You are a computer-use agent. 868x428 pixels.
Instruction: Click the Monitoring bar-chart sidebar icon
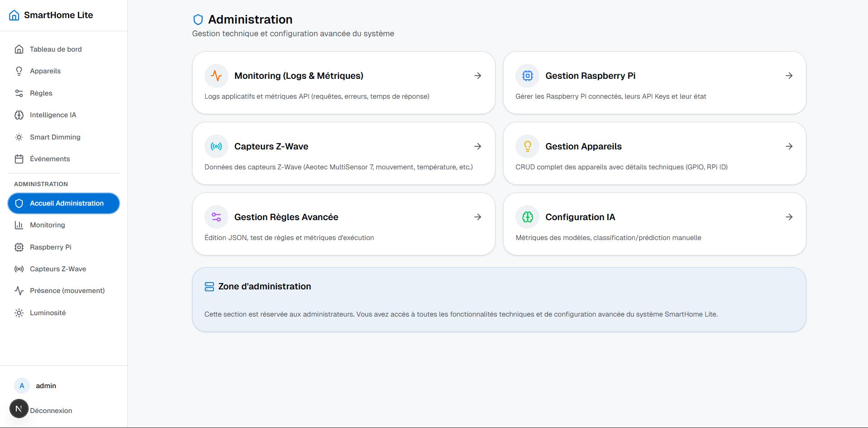(x=19, y=225)
